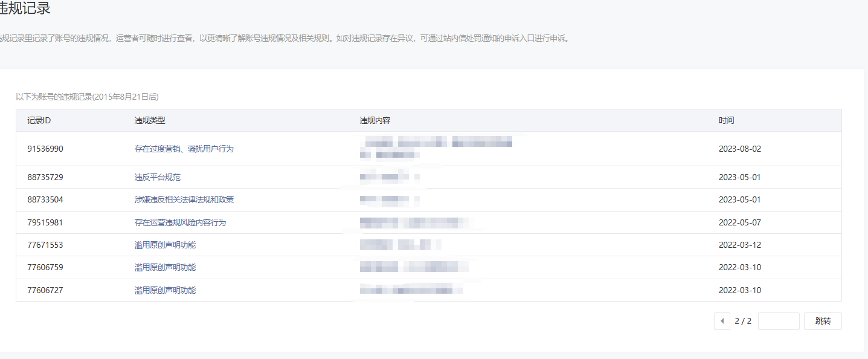868x359 pixels.
Task: Click the 违规类型 column header
Action: [149, 120]
